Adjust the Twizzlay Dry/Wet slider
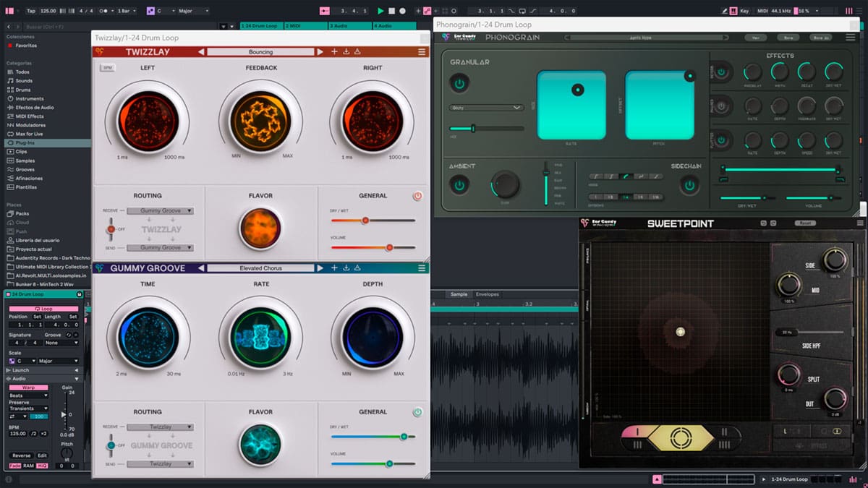This screenshot has height=488, width=868. [x=373, y=220]
